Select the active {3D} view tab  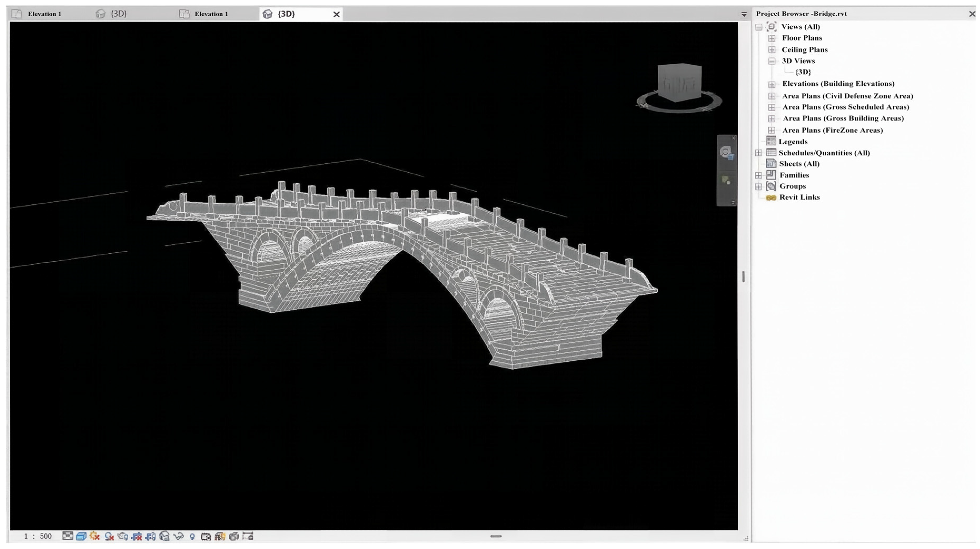[286, 14]
